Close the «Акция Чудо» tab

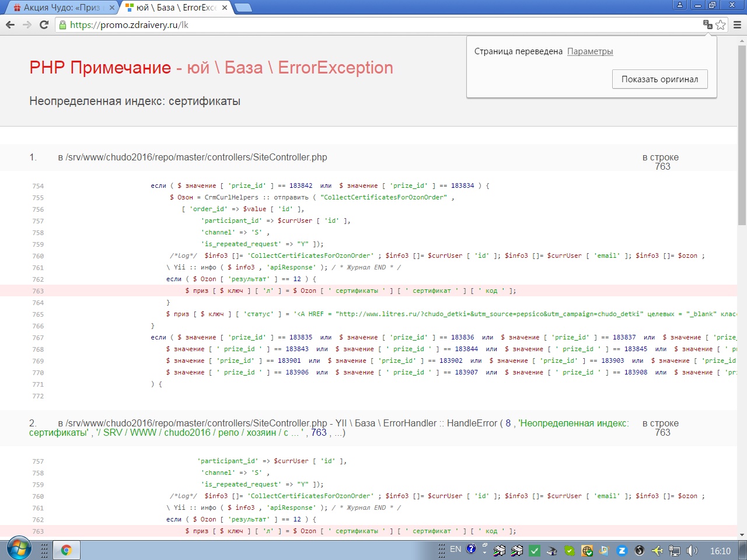[x=112, y=8]
